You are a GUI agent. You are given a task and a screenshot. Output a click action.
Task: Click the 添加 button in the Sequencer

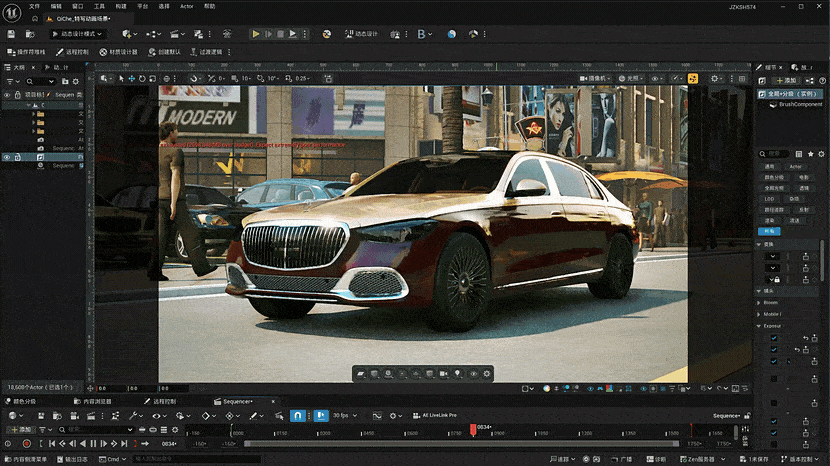[x=21, y=429]
